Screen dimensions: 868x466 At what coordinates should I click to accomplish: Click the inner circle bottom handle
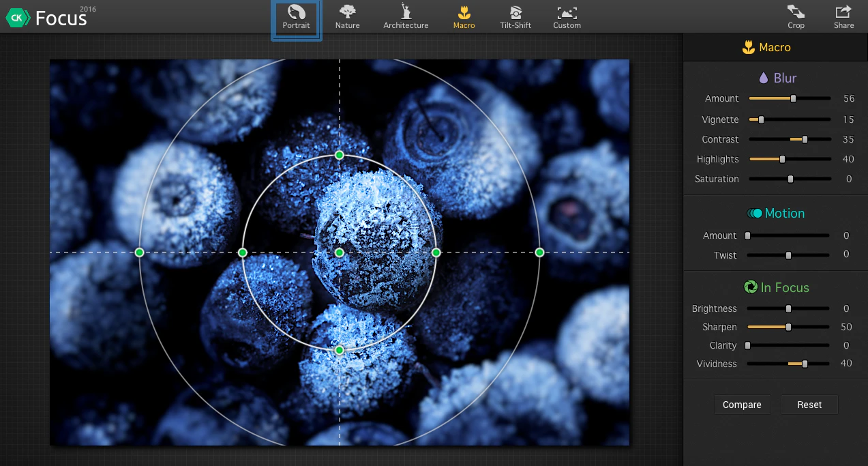(340, 350)
